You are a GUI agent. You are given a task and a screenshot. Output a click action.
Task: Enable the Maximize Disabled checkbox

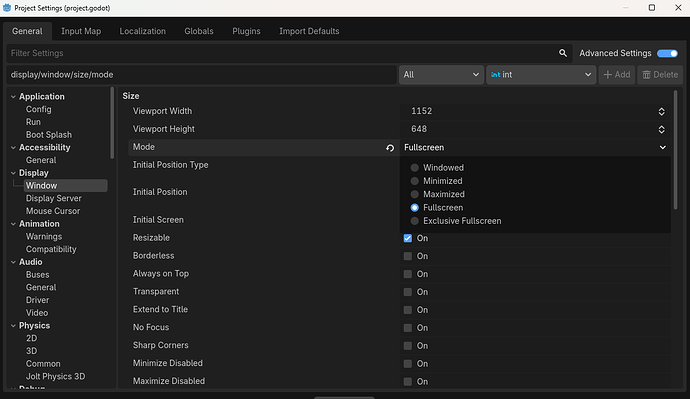407,381
